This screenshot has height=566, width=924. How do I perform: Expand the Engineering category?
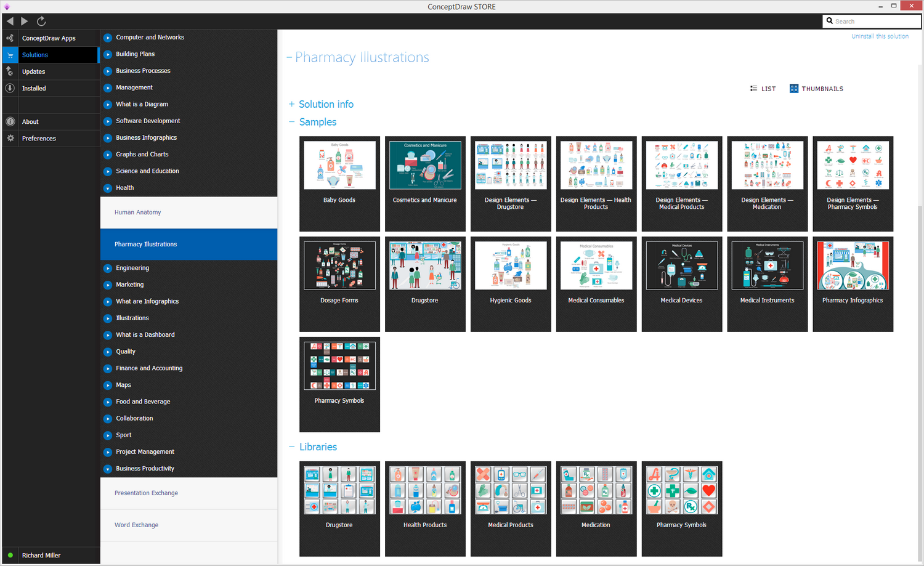click(108, 268)
